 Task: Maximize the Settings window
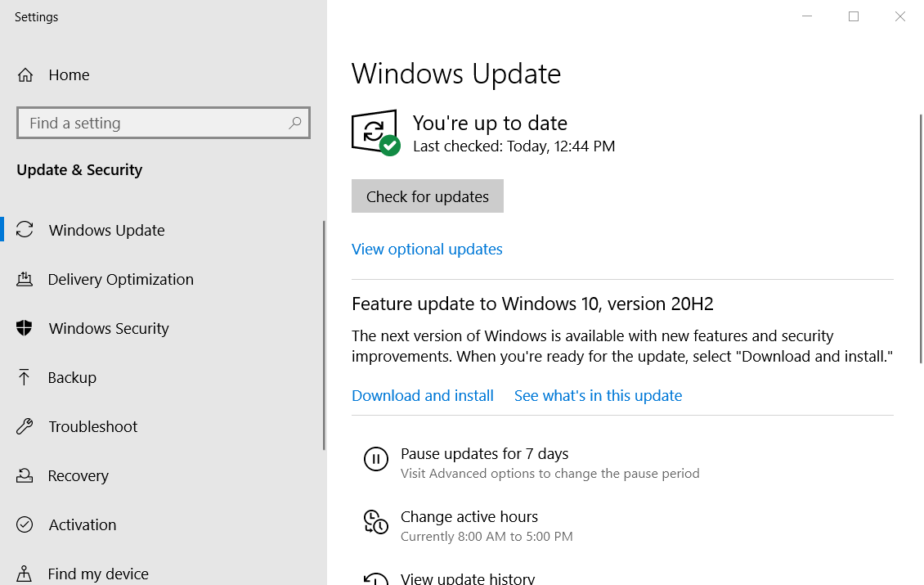point(854,16)
